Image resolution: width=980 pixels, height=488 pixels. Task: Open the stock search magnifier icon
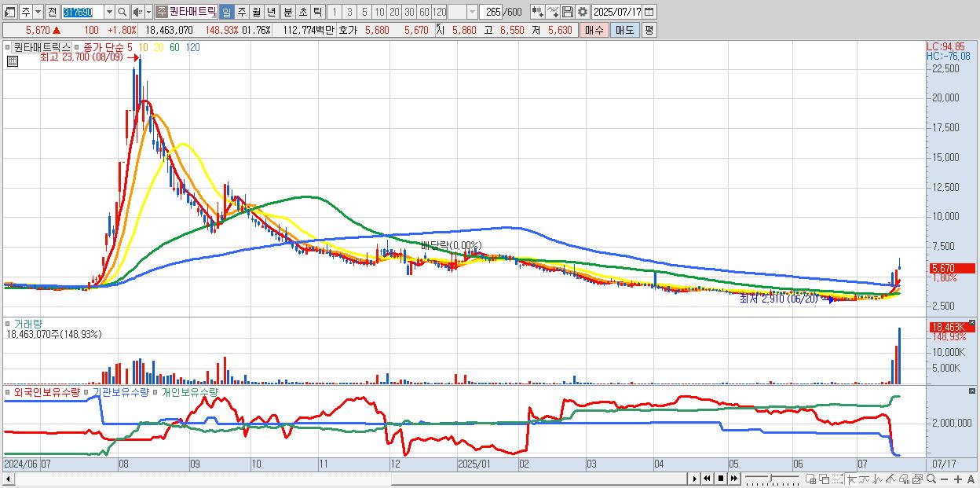[122, 13]
